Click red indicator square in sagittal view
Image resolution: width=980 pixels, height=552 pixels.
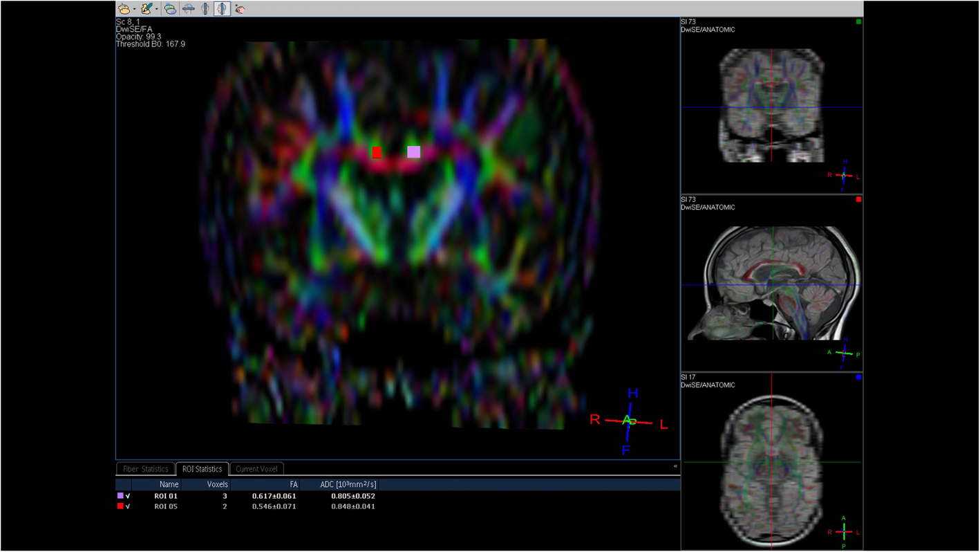pos(858,200)
